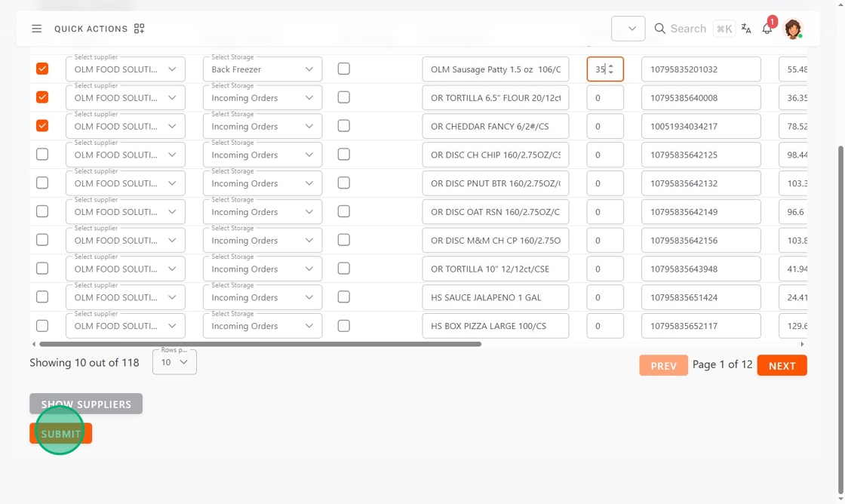Viewport: 845px width, 504px height.
Task: Check the OR TORTILLA 10" row checkbox
Action: click(x=42, y=269)
